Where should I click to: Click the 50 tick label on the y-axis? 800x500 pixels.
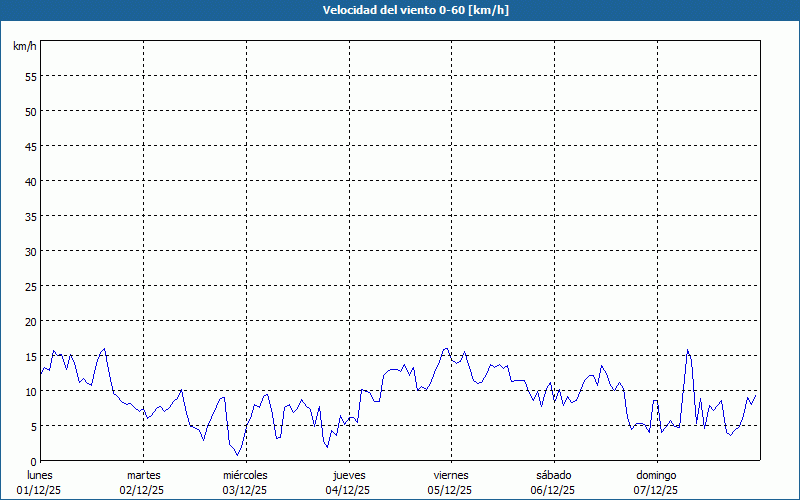tap(30, 112)
